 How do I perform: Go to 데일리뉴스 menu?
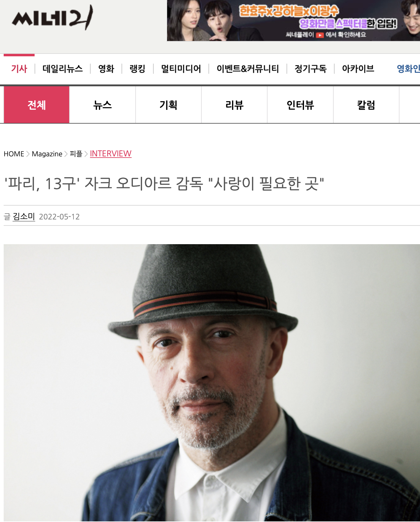tap(63, 69)
